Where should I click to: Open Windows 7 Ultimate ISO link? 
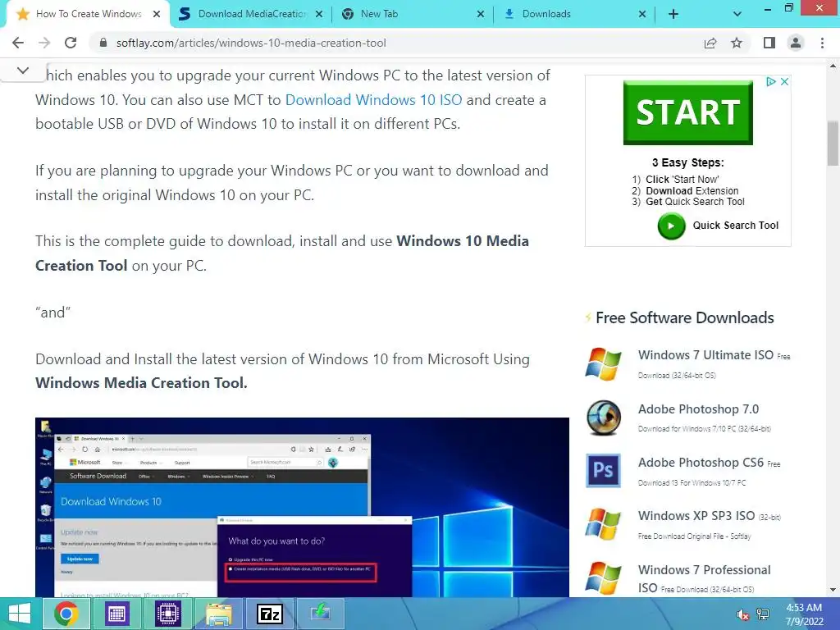705,355
